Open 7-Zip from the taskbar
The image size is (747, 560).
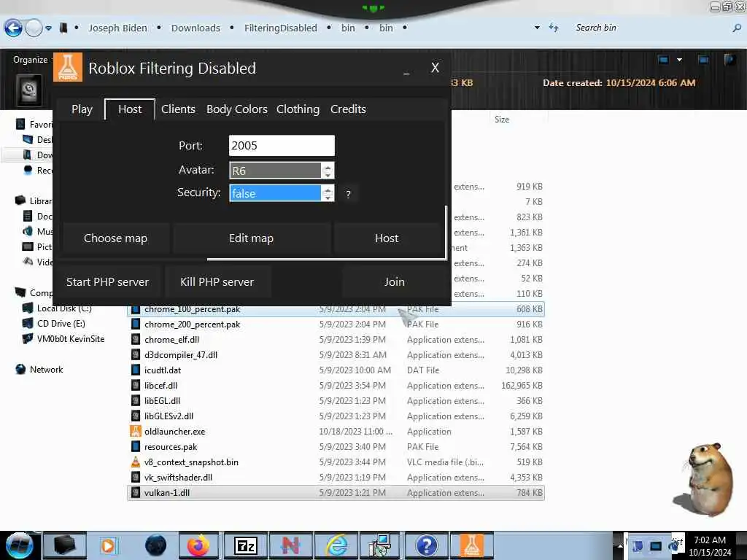tap(245, 545)
